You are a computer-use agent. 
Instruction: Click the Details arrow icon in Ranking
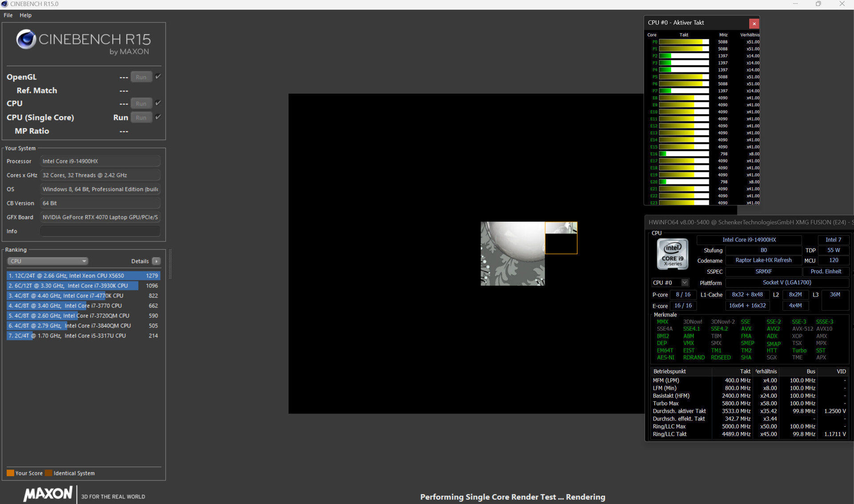[157, 261]
